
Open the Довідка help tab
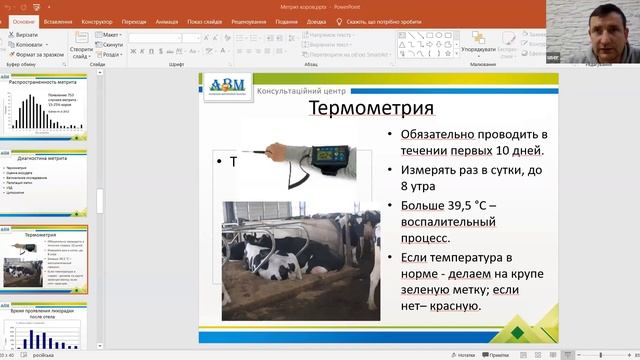click(x=316, y=22)
